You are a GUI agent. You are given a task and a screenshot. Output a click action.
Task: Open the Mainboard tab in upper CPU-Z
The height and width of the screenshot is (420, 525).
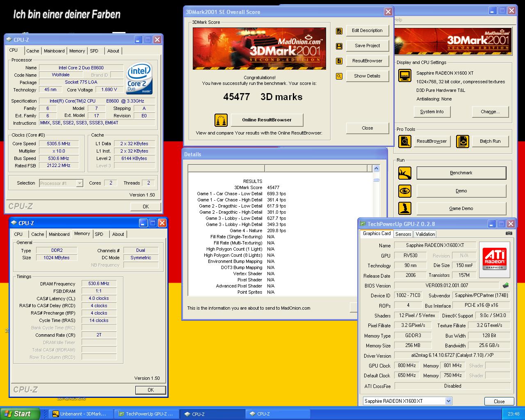tap(54, 51)
